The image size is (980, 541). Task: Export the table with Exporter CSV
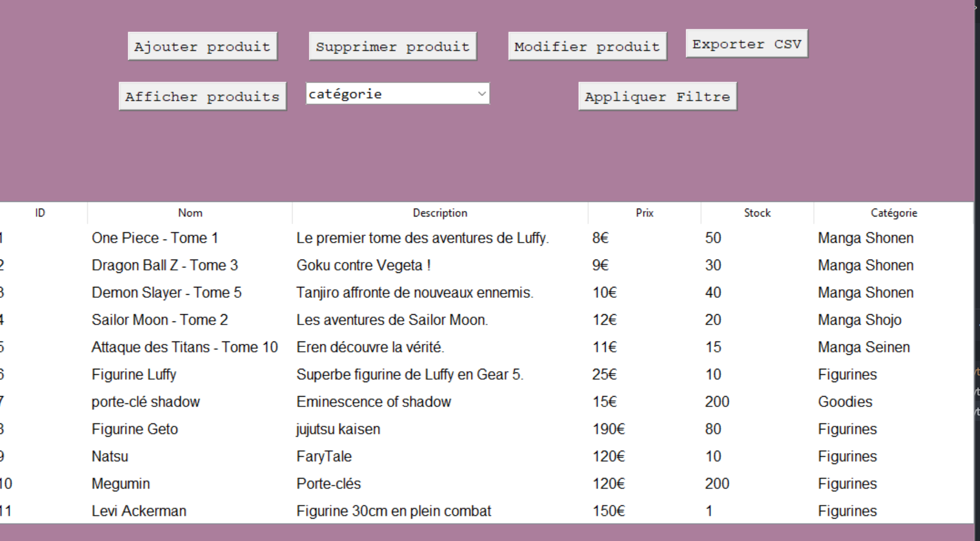tap(747, 44)
